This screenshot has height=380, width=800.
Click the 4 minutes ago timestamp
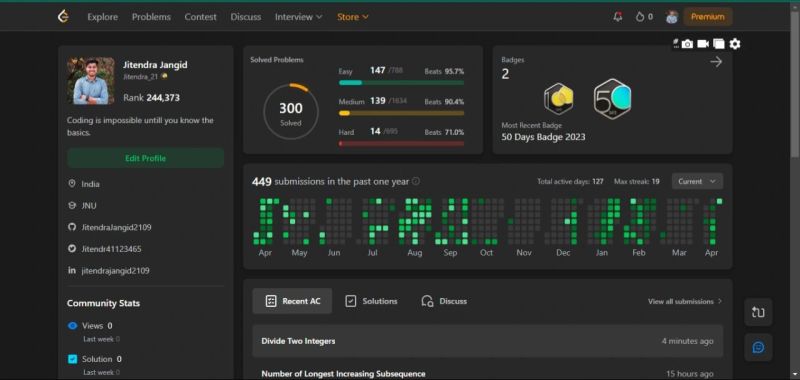coord(688,341)
